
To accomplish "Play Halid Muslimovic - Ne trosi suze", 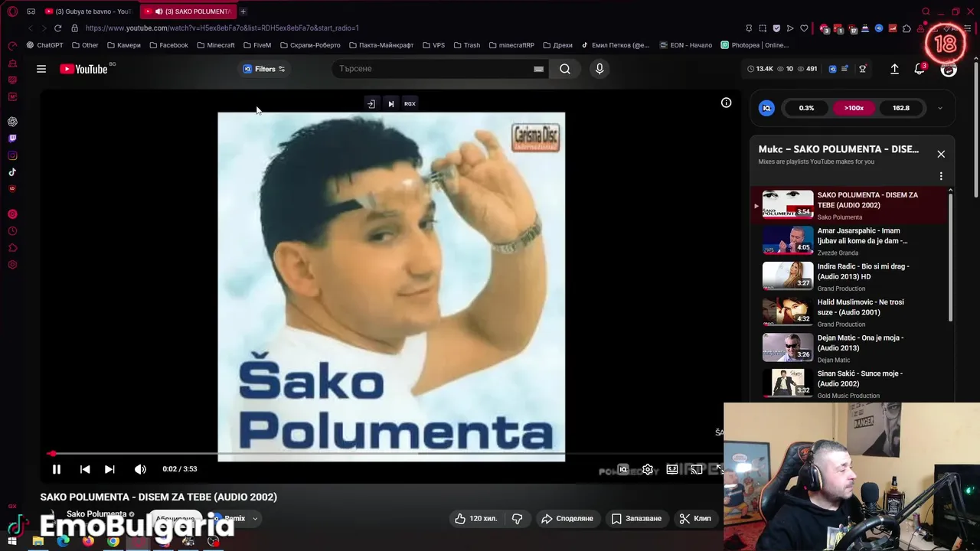I will 850,312.
